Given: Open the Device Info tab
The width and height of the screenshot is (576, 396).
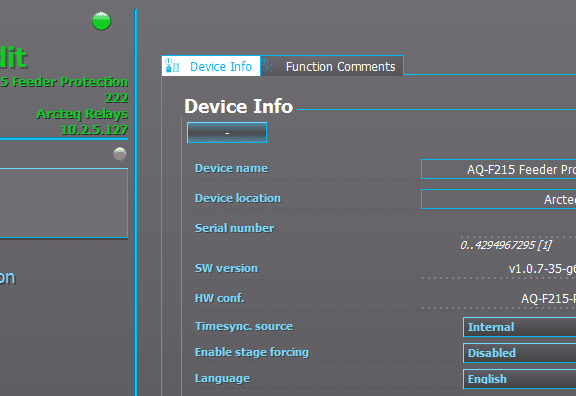Looking at the screenshot, I should point(211,66).
